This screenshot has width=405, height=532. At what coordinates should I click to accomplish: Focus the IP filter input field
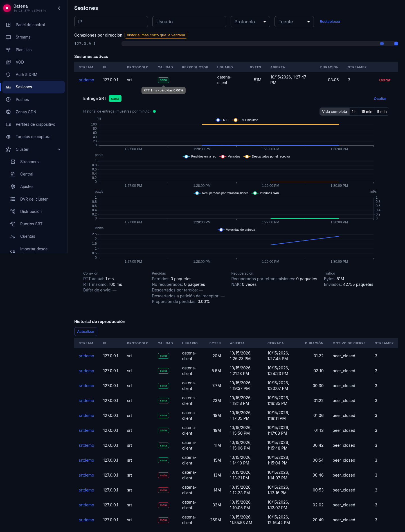click(x=111, y=22)
